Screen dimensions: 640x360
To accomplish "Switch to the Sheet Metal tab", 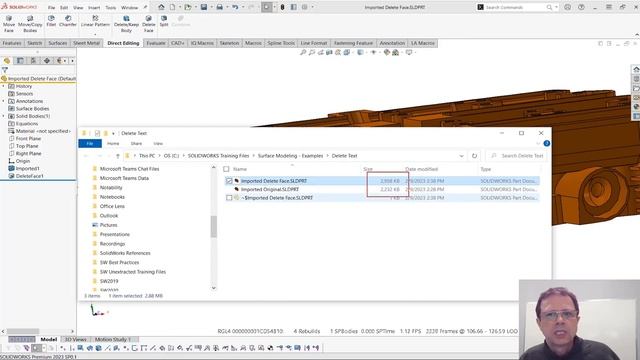I will coord(86,43).
